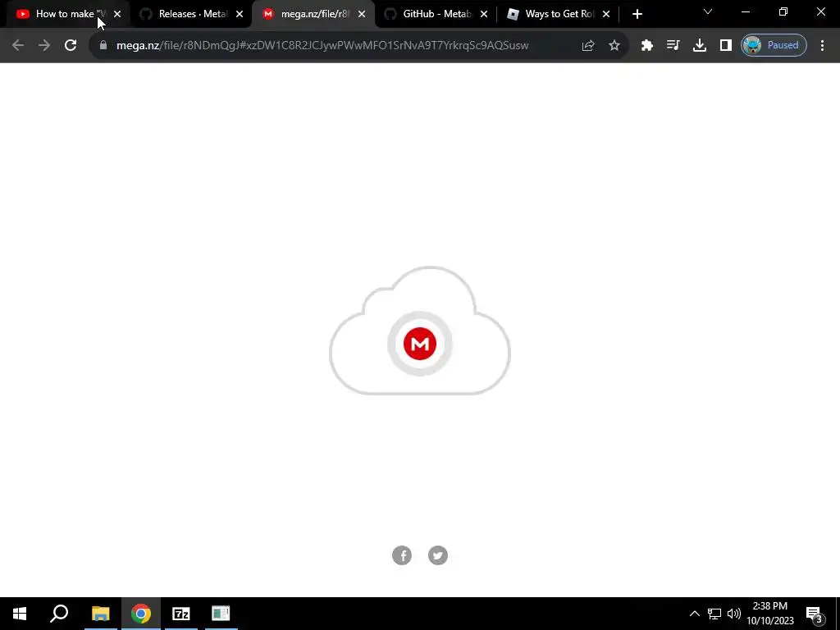Viewport: 840px width, 630px height.
Task: Bookmark this page with the star
Action: point(614,45)
